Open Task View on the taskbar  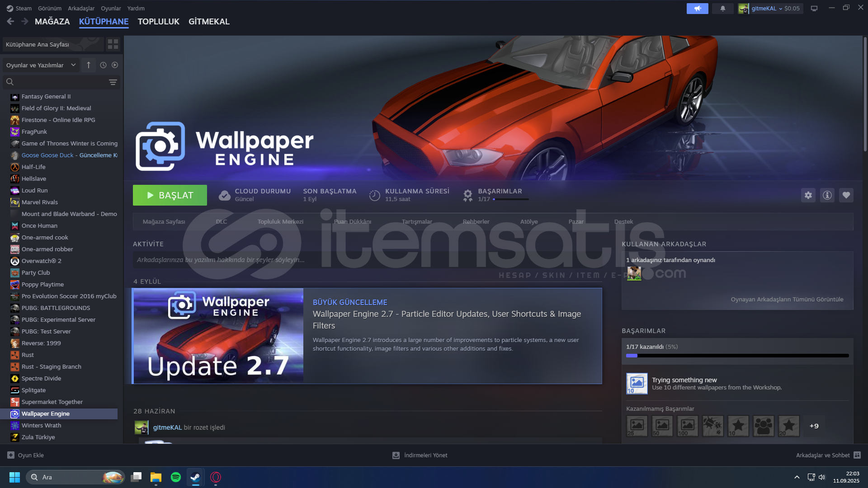pyautogui.click(x=136, y=477)
